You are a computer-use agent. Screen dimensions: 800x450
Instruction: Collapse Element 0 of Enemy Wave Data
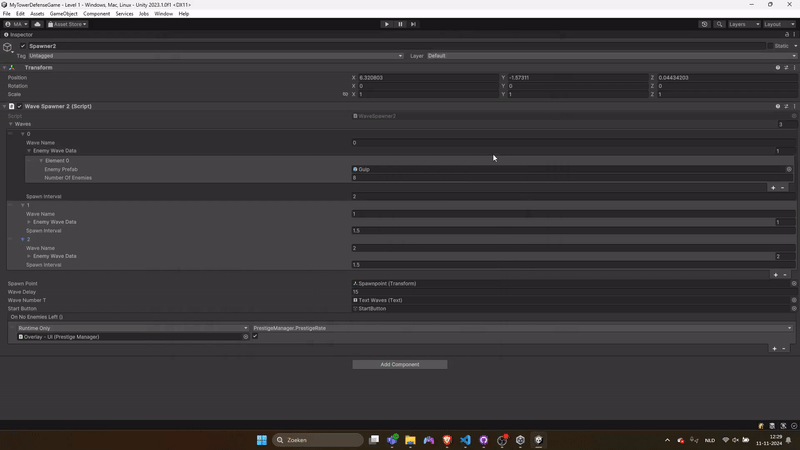(41, 161)
